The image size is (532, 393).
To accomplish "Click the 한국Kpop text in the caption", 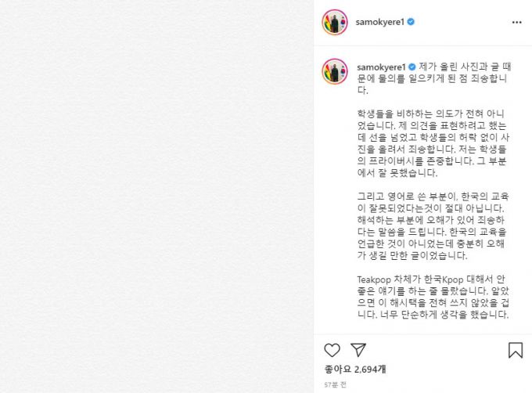I will tap(444, 280).
